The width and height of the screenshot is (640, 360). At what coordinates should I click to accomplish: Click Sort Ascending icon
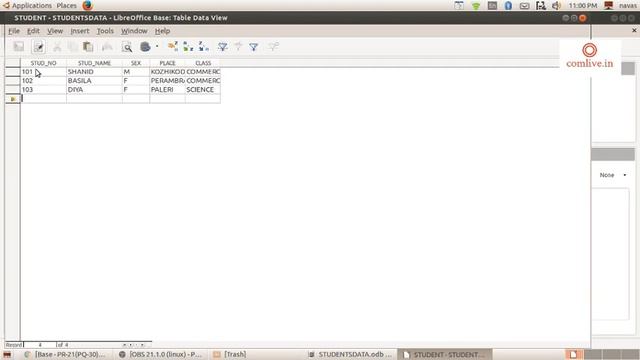point(188,47)
